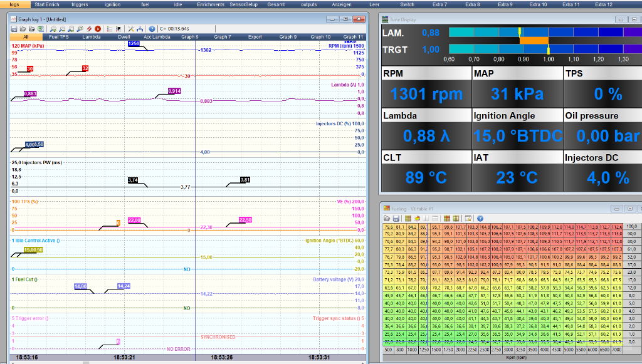Save the VE table with Fueling's floppy icon
The image size is (642, 364).
[397, 217]
